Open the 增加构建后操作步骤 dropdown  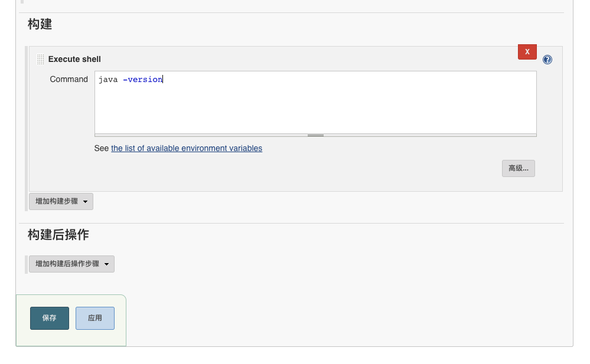pos(71,264)
